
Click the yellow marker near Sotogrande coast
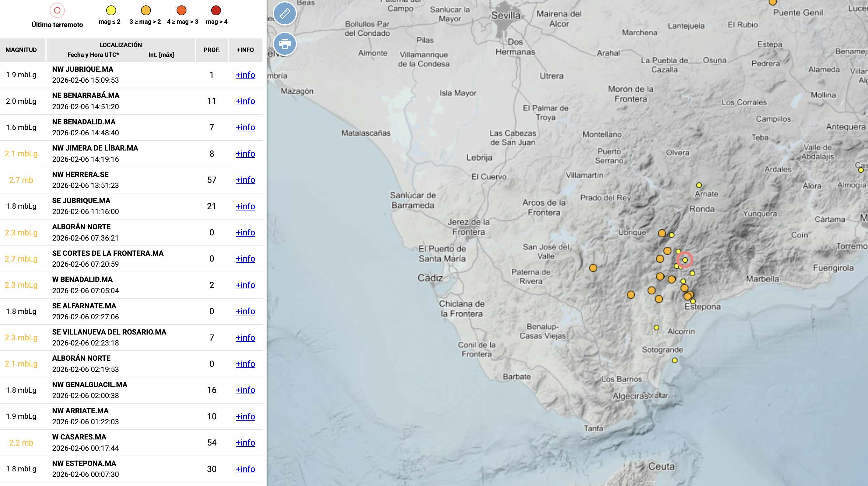click(674, 360)
